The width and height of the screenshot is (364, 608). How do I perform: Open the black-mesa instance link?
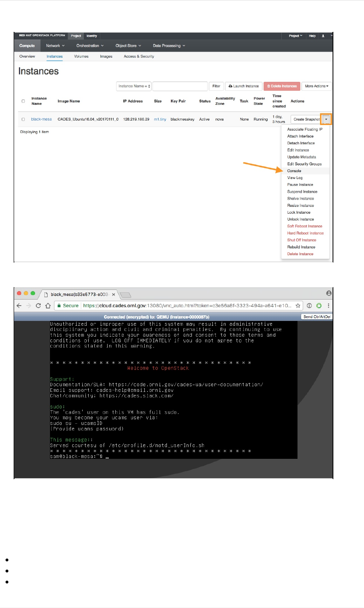point(42,119)
